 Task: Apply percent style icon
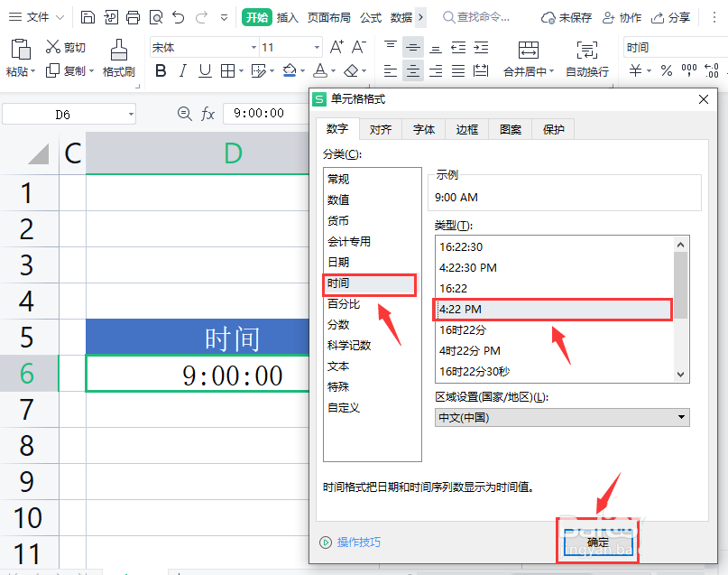[667, 71]
